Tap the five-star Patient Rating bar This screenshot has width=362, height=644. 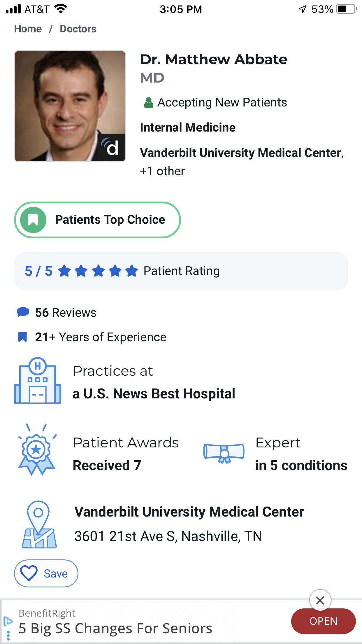click(x=181, y=271)
